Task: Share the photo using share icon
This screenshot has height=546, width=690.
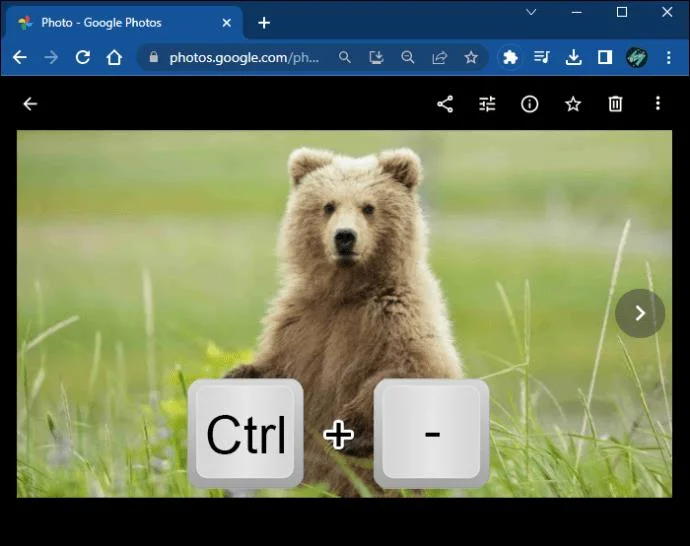Action: pyautogui.click(x=445, y=104)
